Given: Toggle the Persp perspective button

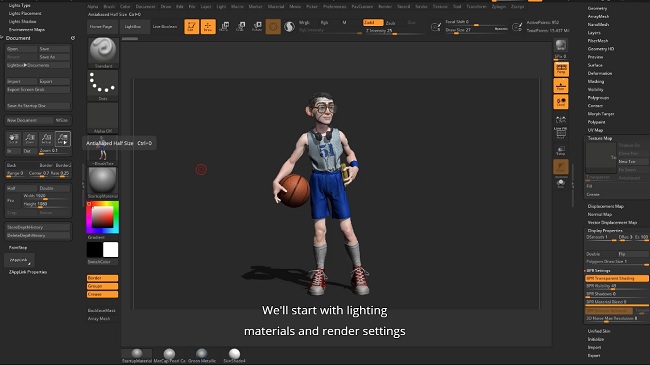Looking at the screenshot, I should [561, 69].
